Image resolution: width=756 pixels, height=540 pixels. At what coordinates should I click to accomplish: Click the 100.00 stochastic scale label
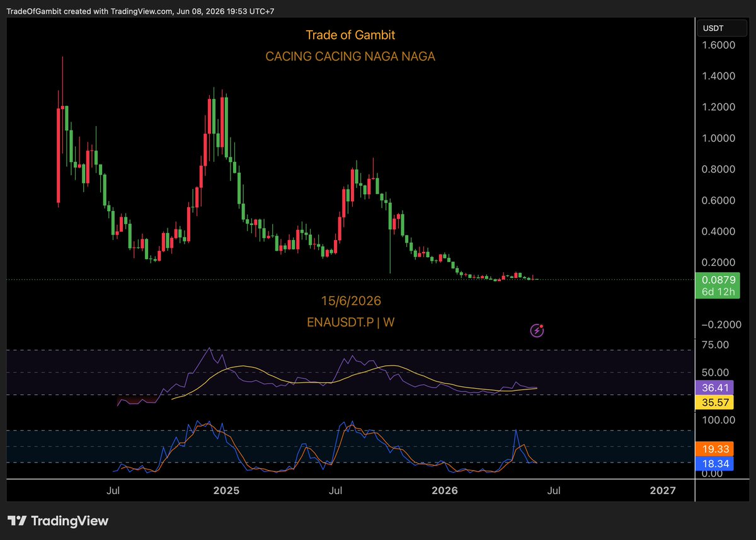(717, 420)
